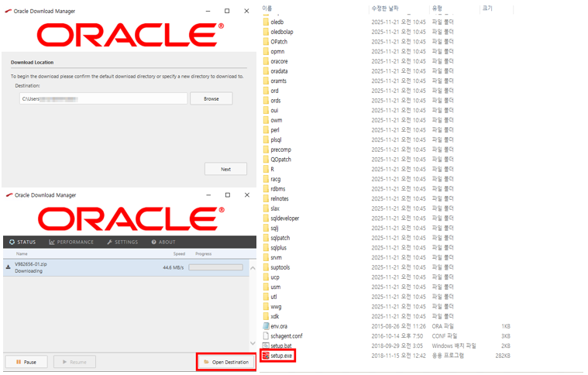
Task: Click the srvm folder name
Action: [276, 257]
